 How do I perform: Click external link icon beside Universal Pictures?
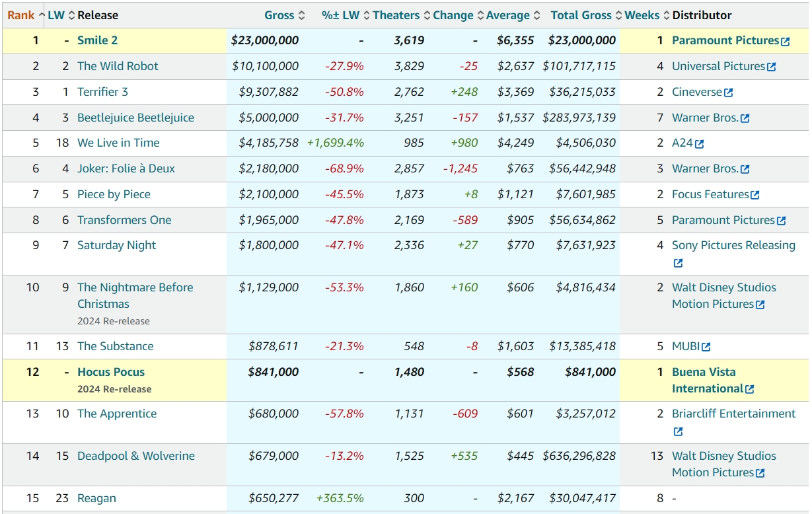(771, 67)
